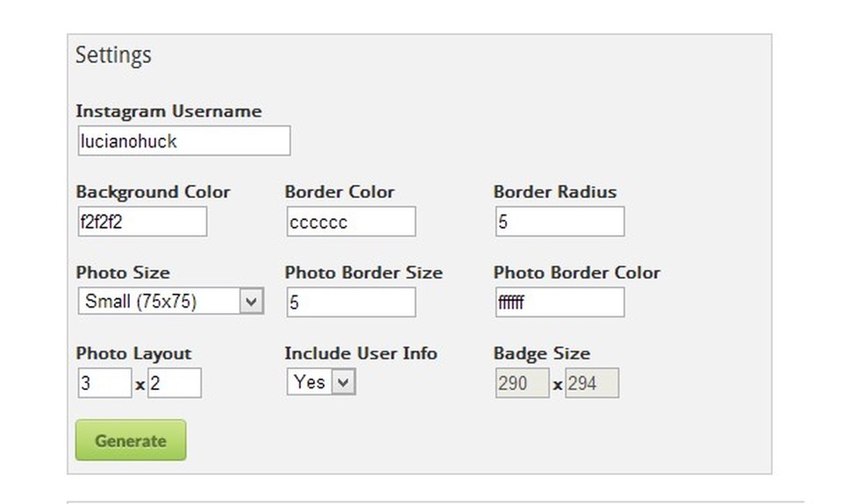Expand the Include User Info dropdown

pyautogui.click(x=320, y=382)
